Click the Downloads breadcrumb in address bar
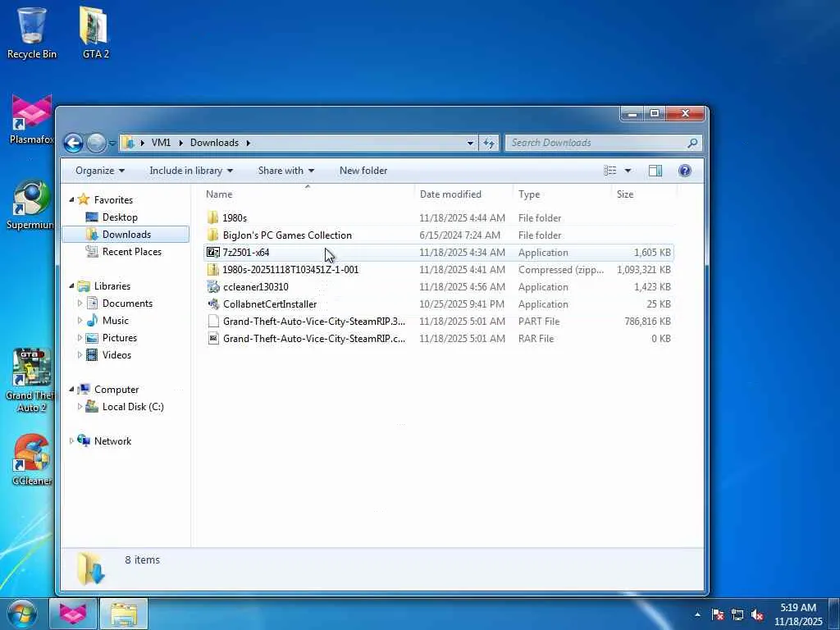Screen dimensions: 840x630 [214, 143]
